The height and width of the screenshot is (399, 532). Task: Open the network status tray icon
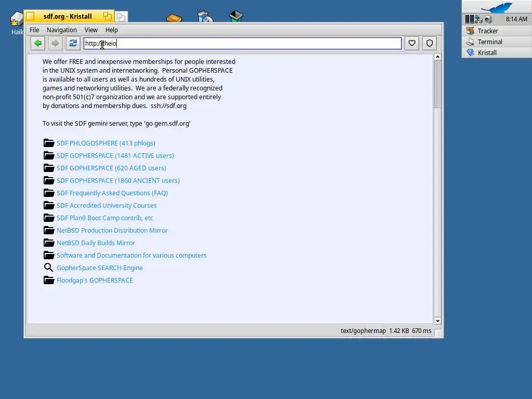tap(478, 19)
